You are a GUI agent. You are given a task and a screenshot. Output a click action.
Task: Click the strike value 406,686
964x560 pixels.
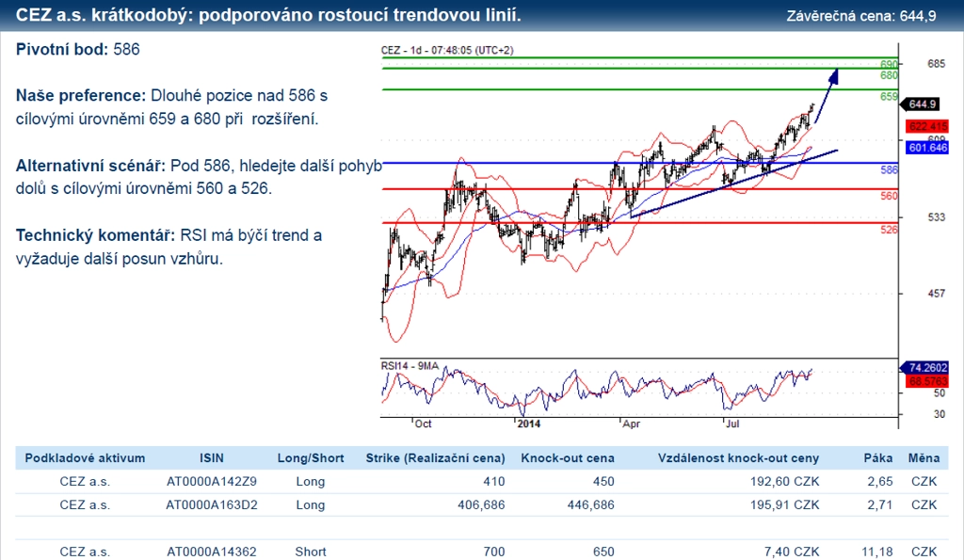[481, 504]
